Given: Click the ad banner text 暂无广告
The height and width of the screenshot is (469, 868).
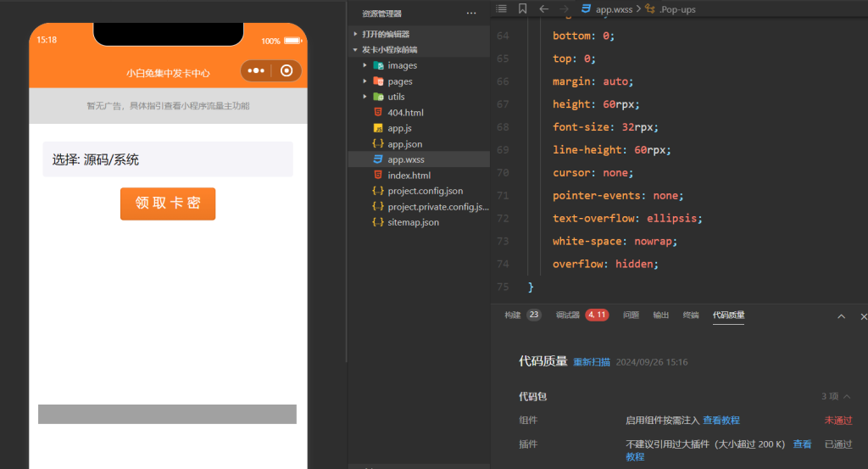Looking at the screenshot, I should 168,106.
